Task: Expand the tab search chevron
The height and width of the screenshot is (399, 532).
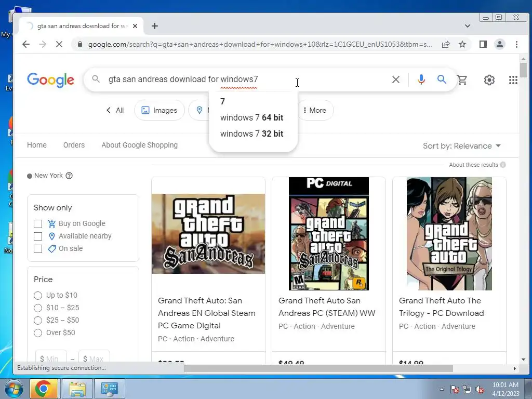Action: (x=467, y=26)
